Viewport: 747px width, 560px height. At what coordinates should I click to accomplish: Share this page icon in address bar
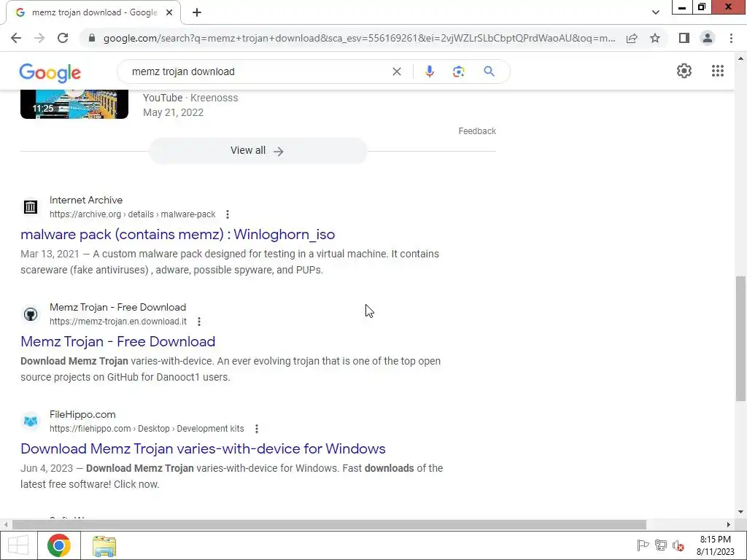pyautogui.click(x=632, y=38)
